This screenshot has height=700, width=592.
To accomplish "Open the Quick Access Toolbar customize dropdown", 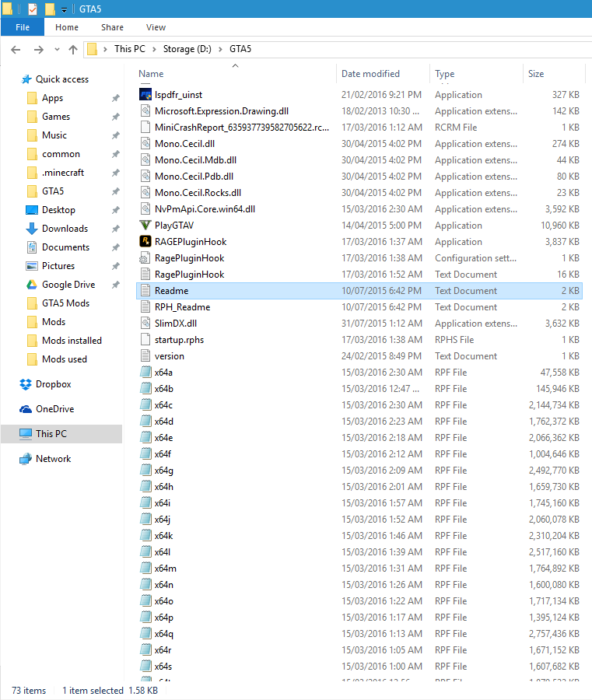I will coord(65,9).
